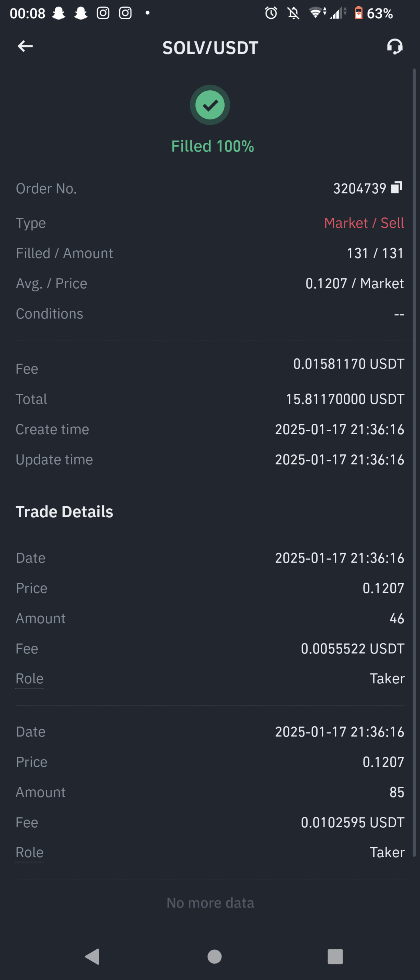
Task: Tap the alarm clock status bar icon
Action: coord(271,13)
